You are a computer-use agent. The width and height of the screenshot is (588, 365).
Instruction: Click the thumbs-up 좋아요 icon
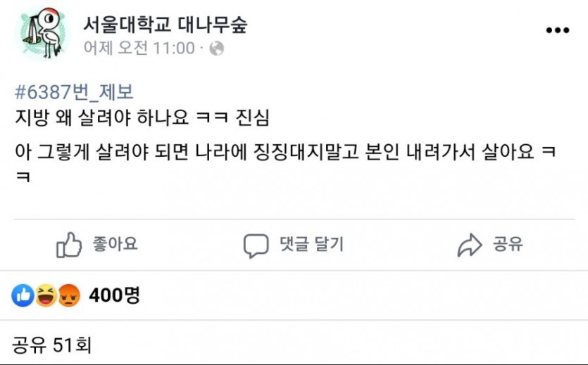point(69,245)
